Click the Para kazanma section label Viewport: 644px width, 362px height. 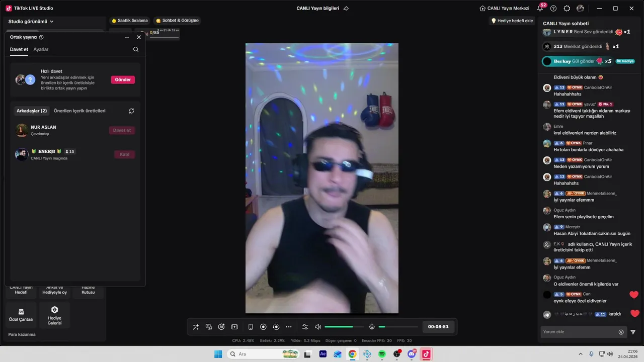click(22, 334)
